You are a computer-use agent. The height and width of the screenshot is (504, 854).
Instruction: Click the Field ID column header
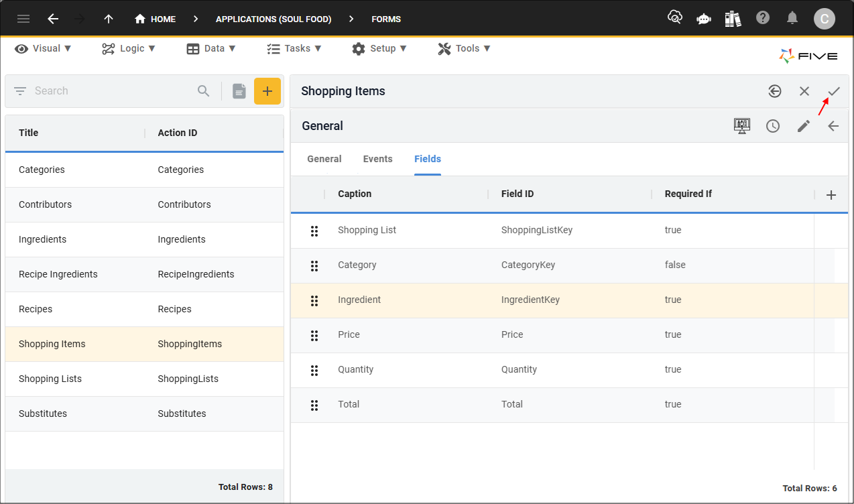[517, 194]
